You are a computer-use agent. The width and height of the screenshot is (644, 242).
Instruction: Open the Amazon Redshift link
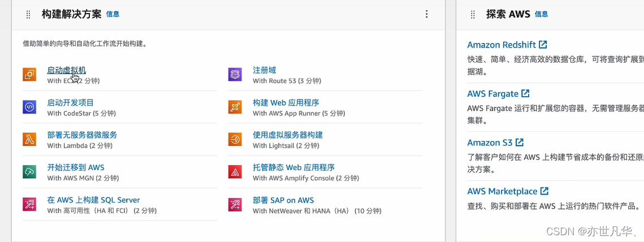click(502, 45)
